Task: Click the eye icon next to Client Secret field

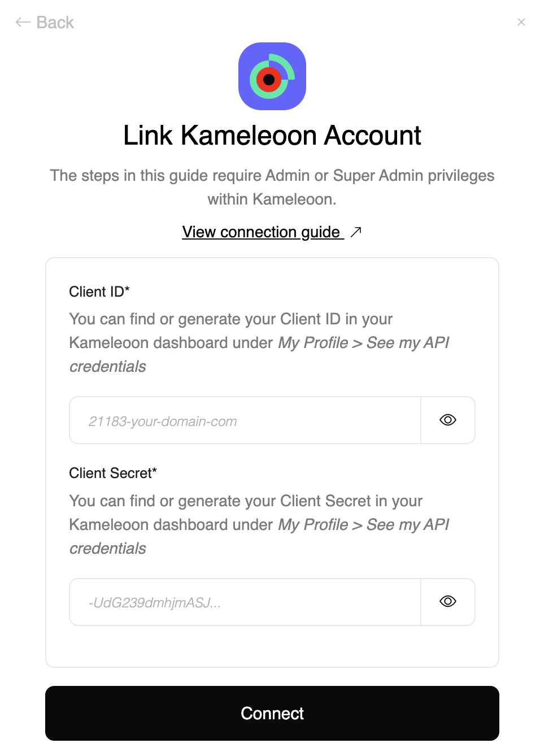Action: coord(447,602)
